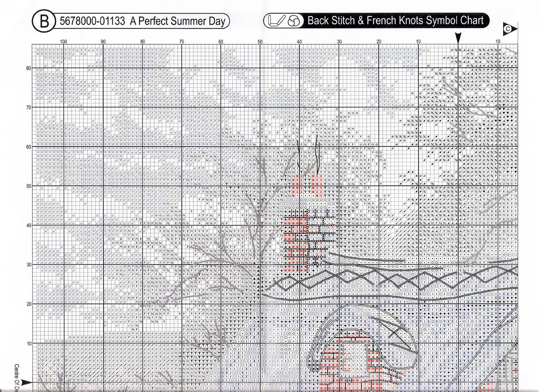Select the title '5678000-01133 A Perfect Summer Day'
This screenshot has height=392, width=539.
(142, 21)
